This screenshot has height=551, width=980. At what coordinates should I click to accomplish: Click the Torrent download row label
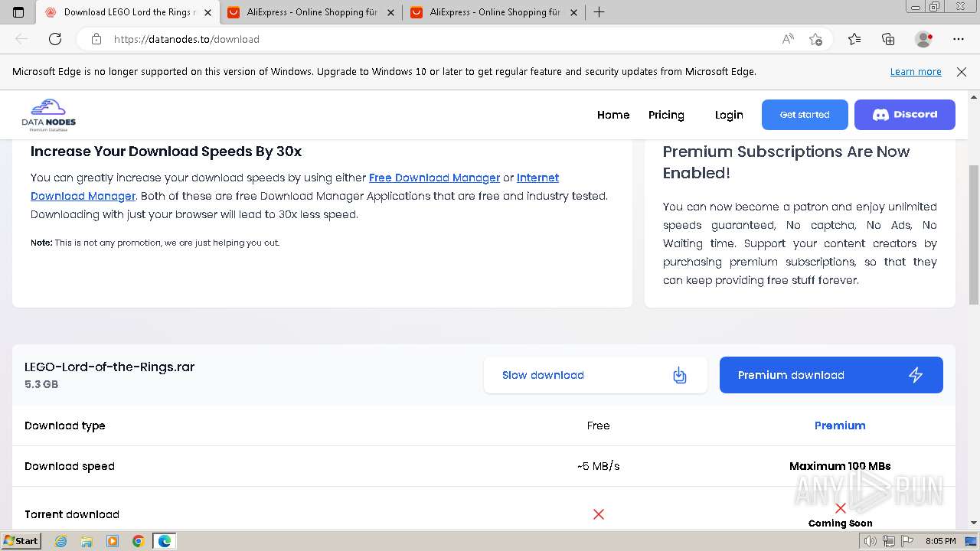pyautogui.click(x=72, y=514)
